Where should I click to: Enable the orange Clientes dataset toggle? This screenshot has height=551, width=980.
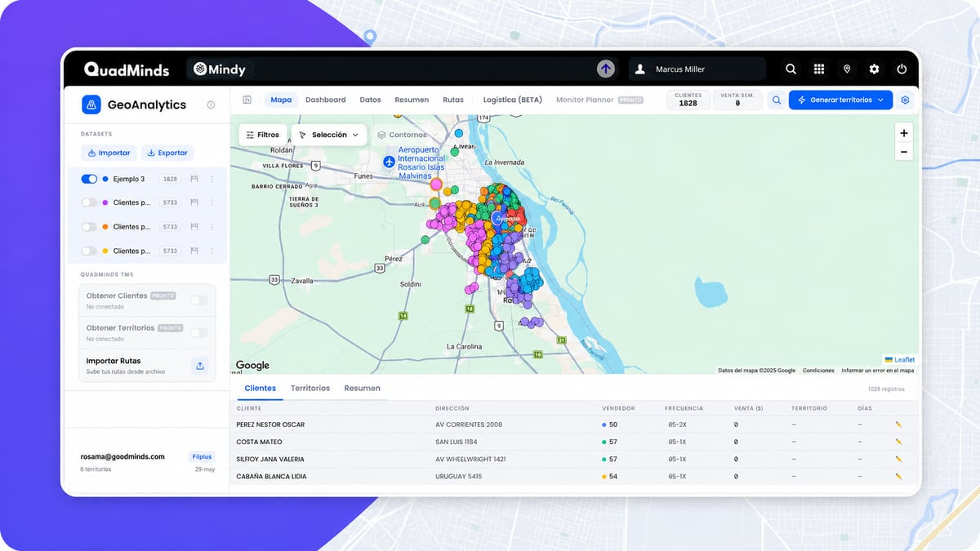click(89, 227)
